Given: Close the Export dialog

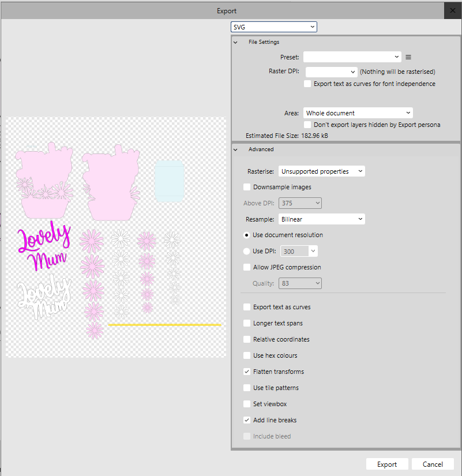Looking at the screenshot, I should (x=453, y=10).
